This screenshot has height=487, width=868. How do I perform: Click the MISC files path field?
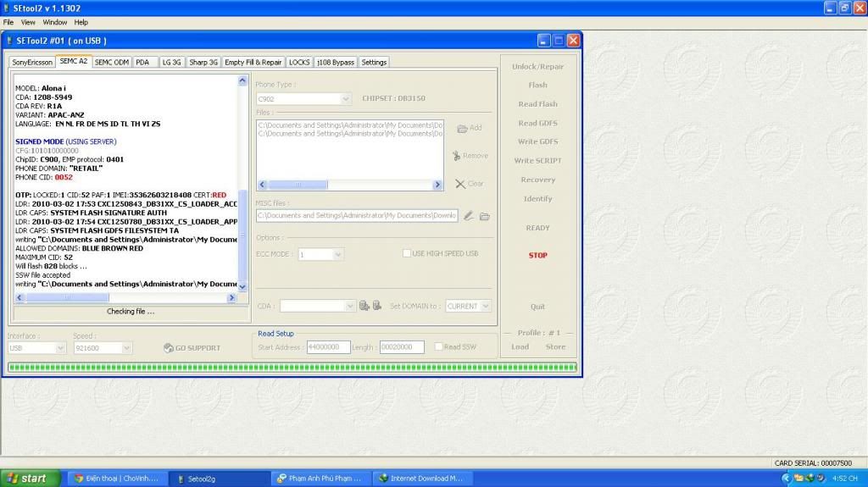[x=357, y=216]
